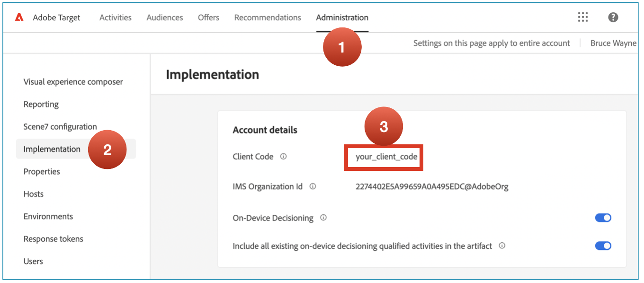Screen dimensions: 644x283
Task: Switch to the Offers tab
Action: coord(208,18)
